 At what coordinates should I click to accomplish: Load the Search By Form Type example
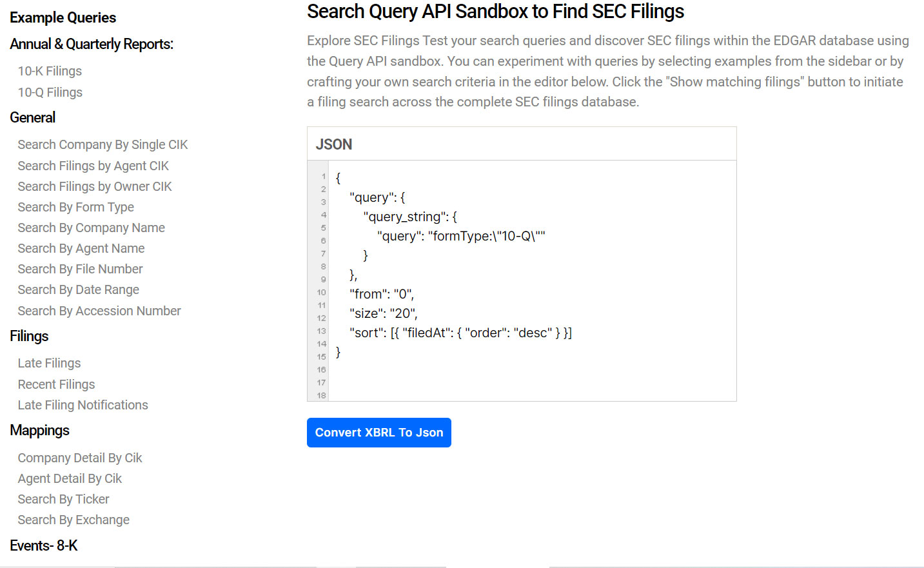click(75, 207)
